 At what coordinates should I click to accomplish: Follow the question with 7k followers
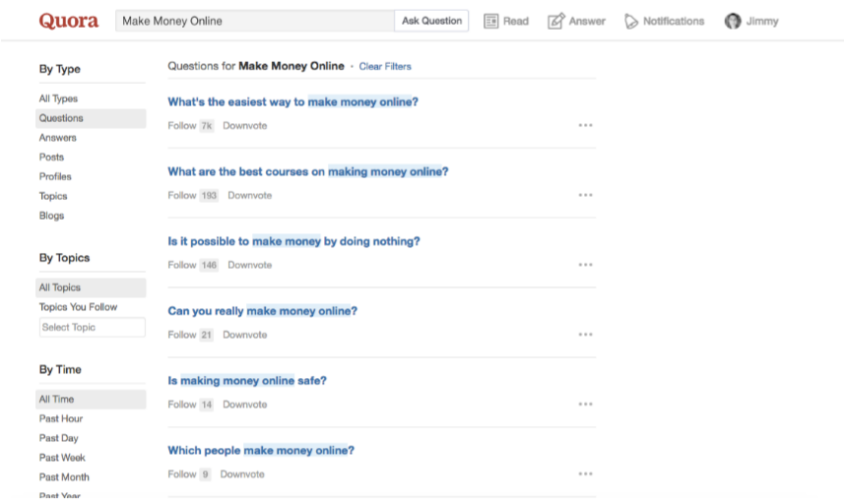[182, 125]
